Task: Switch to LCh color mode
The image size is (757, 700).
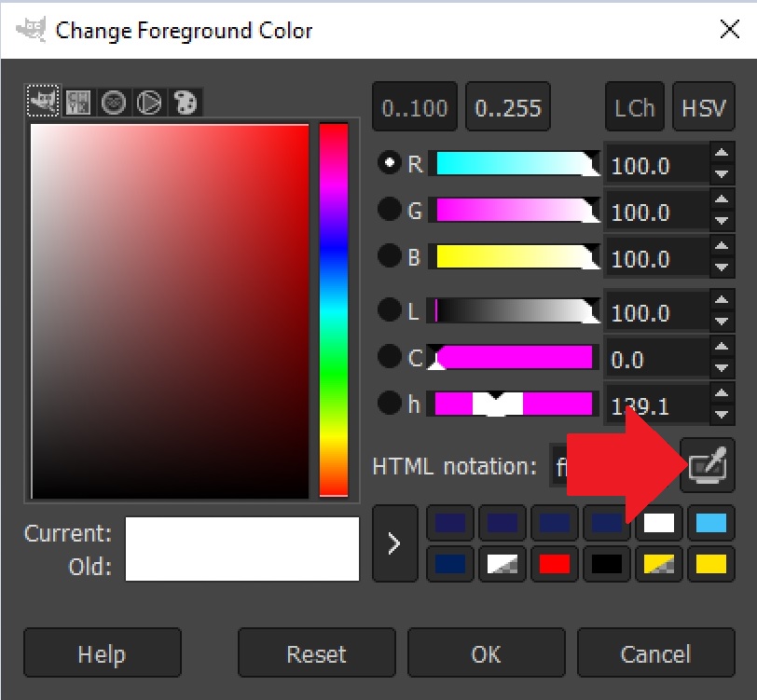Action: pos(634,106)
